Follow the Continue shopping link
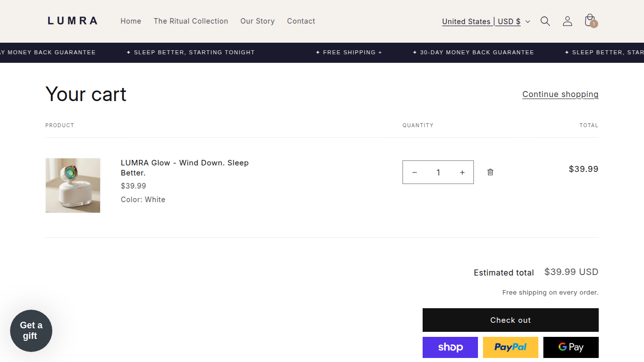The image size is (644, 362). tap(560, 94)
